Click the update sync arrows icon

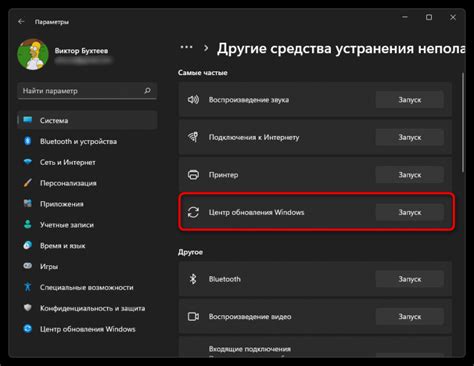(x=193, y=212)
